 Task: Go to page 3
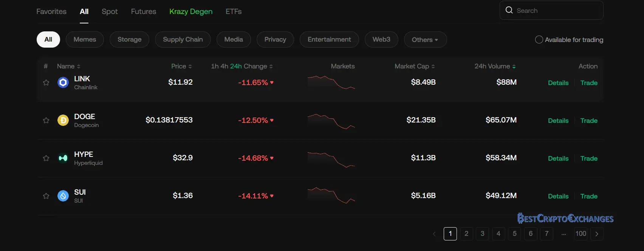tap(482, 234)
